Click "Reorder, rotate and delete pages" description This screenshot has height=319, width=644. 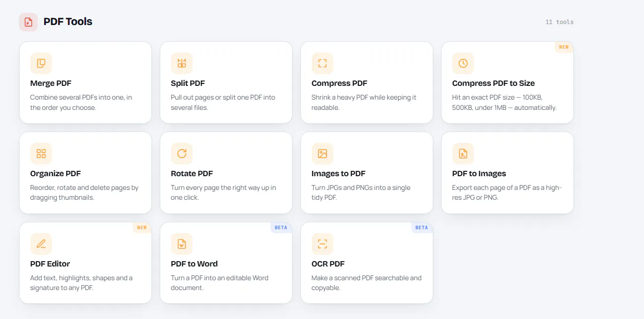(x=84, y=193)
